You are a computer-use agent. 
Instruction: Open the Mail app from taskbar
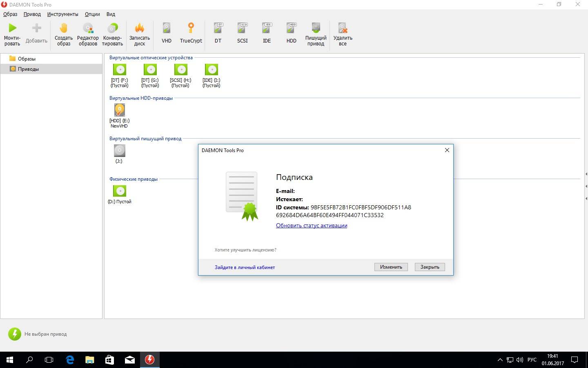click(130, 360)
